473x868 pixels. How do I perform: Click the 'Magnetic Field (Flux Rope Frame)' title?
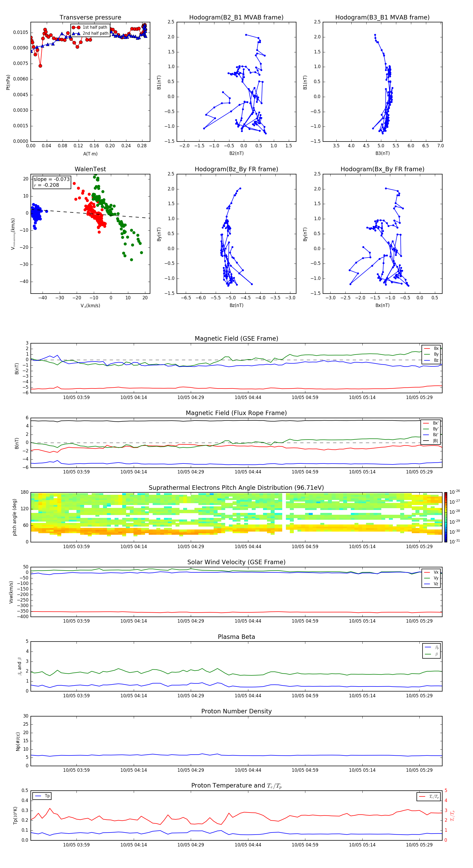[236, 413]
